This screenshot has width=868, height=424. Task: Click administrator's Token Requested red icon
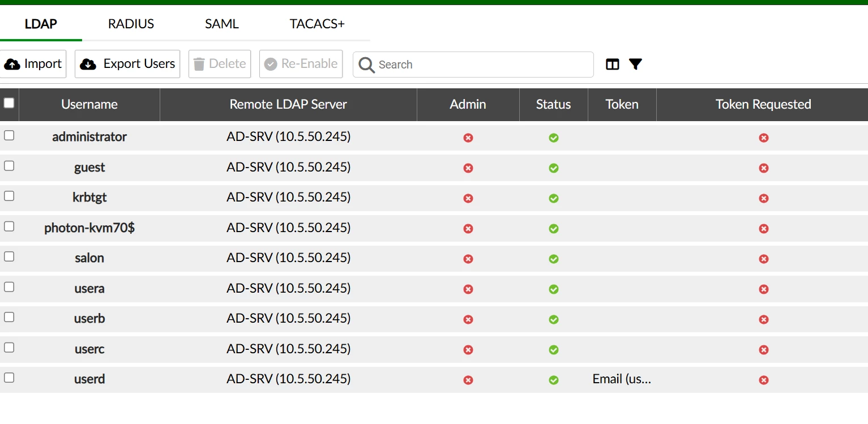point(763,138)
